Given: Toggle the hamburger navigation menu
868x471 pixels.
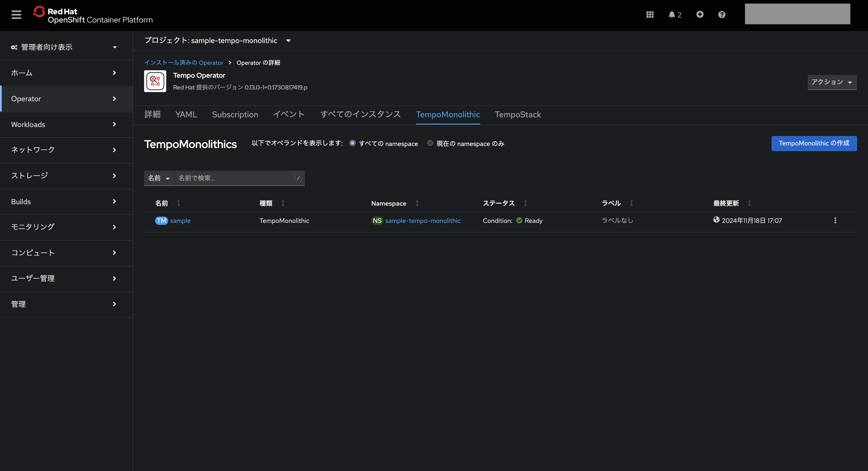Looking at the screenshot, I should (16, 14).
